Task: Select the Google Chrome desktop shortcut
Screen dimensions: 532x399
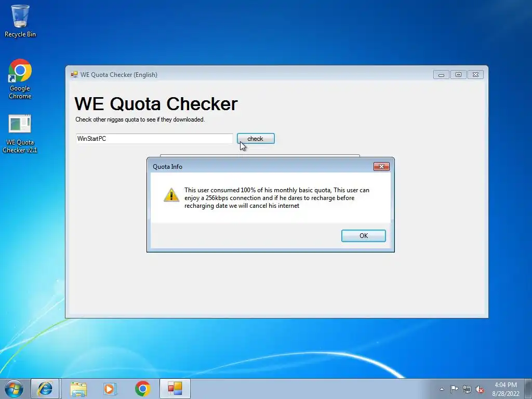Action: tap(20, 79)
